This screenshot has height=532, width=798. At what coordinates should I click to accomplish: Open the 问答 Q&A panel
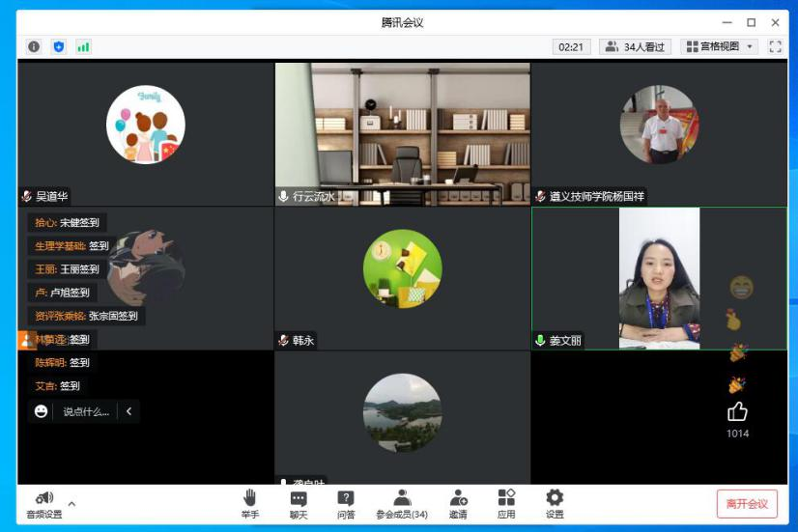pyautogui.click(x=346, y=504)
